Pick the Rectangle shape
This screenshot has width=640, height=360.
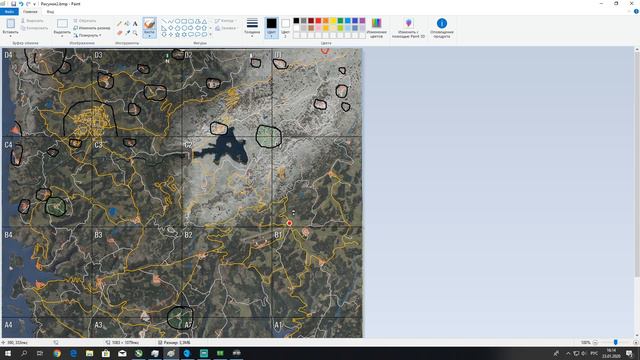(x=184, y=21)
